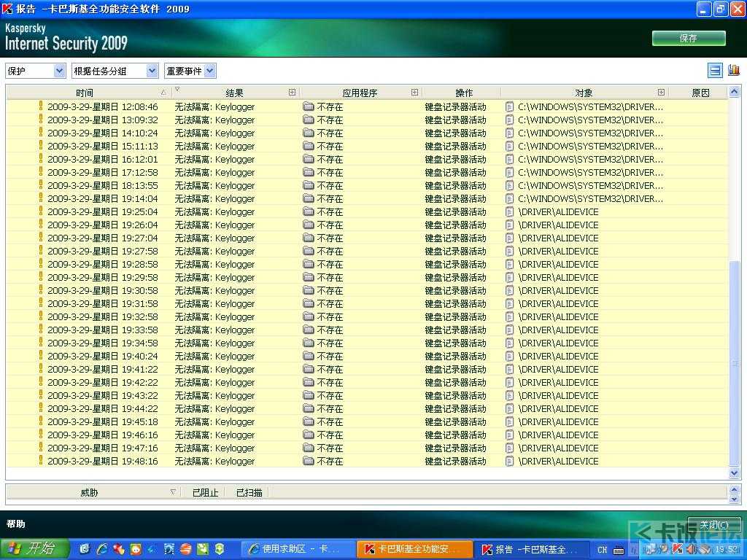Click 键盘记录器活动 in 19:43:22 row

pyautogui.click(x=455, y=395)
